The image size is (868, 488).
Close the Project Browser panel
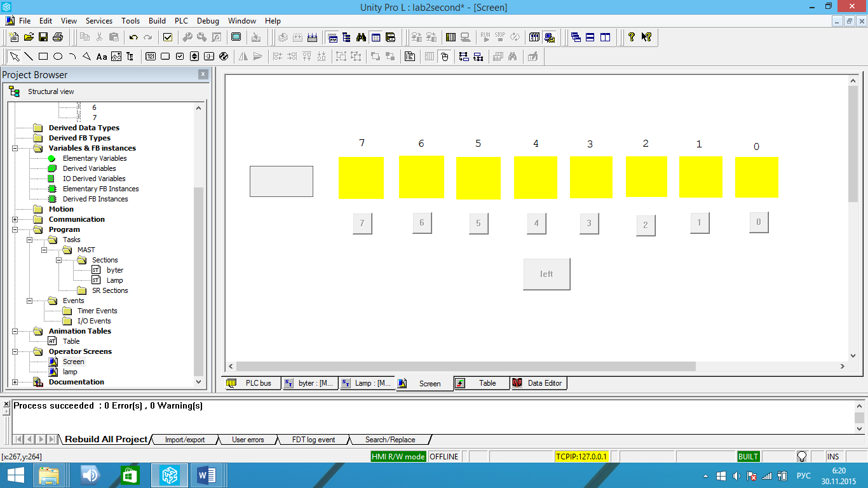[x=203, y=74]
